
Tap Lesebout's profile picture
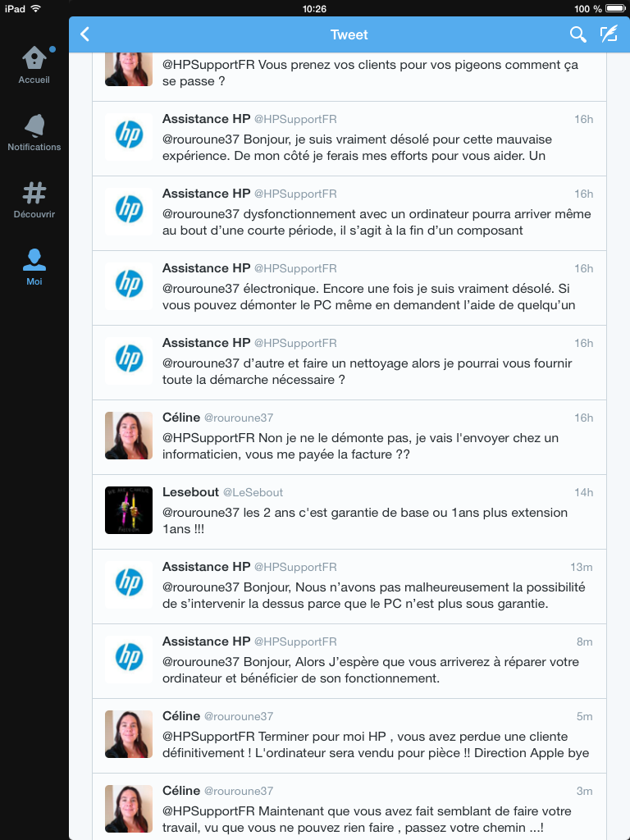[x=129, y=510]
